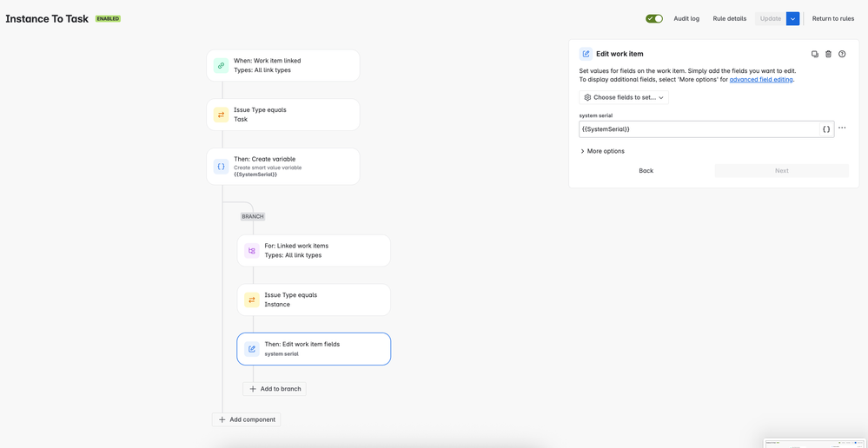Insert smart value with braces button

pos(826,128)
